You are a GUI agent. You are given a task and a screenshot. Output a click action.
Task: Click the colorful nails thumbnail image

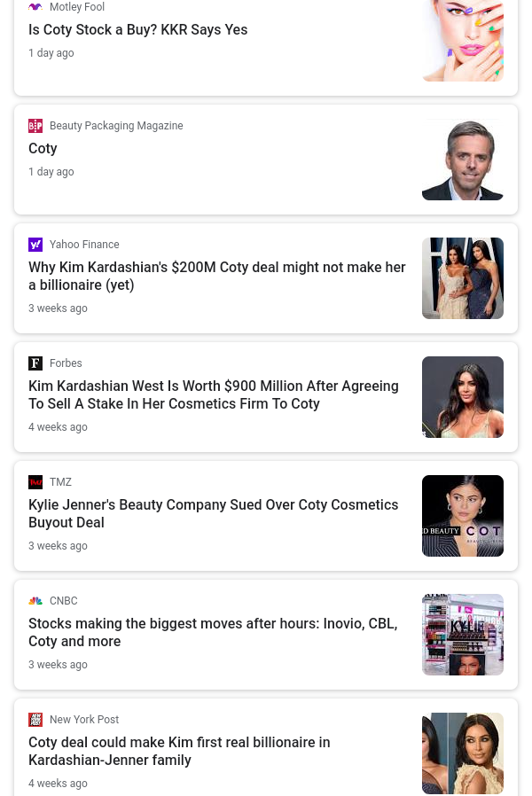[x=463, y=41]
